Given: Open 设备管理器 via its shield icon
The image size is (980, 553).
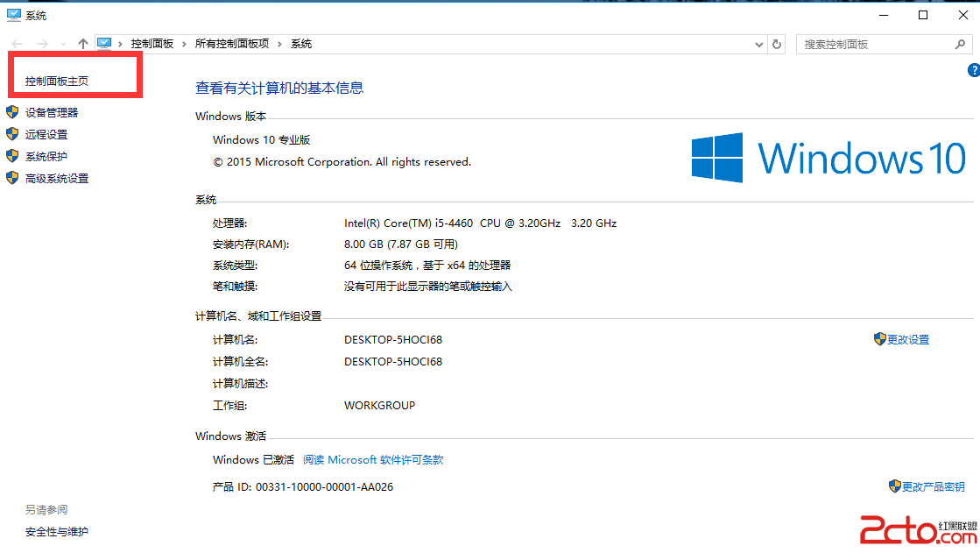Looking at the screenshot, I should (x=12, y=112).
